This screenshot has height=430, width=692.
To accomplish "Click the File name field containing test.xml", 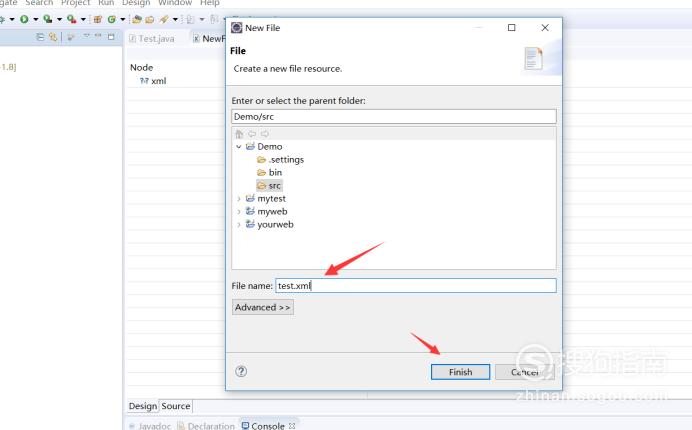I will 416,286.
